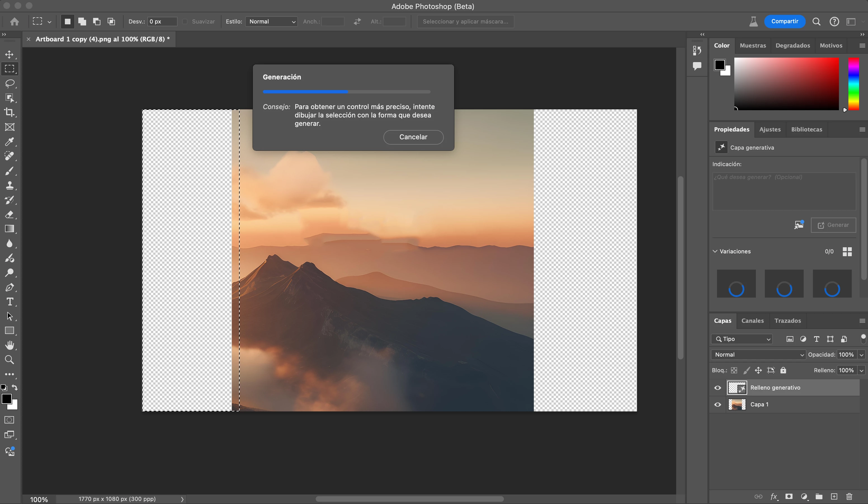Cancel the generation dialog
This screenshot has height=504, width=868.
tap(413, 137)
